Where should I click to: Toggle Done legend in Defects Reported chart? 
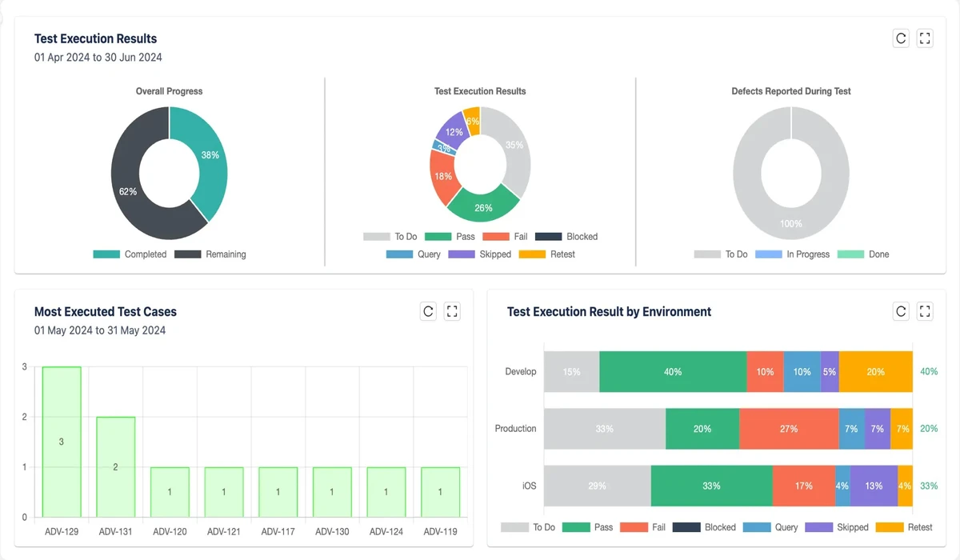pyautogui.click(x=863, y=254)
